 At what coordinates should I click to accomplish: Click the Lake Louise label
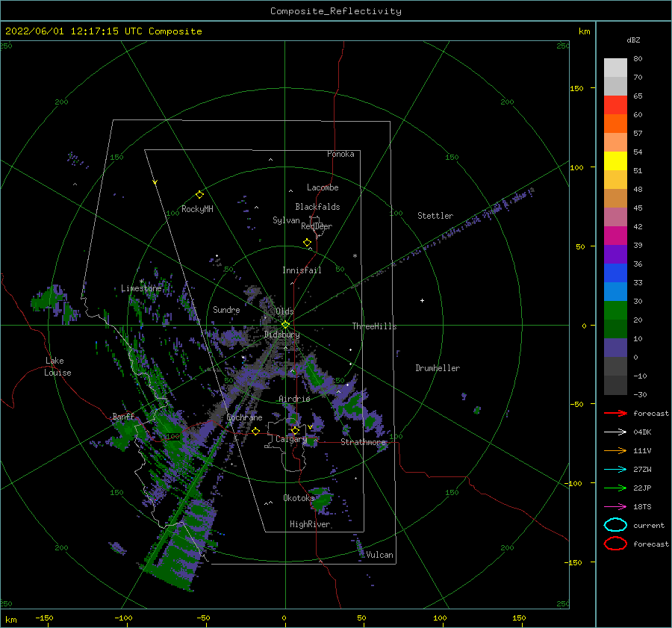(57, 367)
